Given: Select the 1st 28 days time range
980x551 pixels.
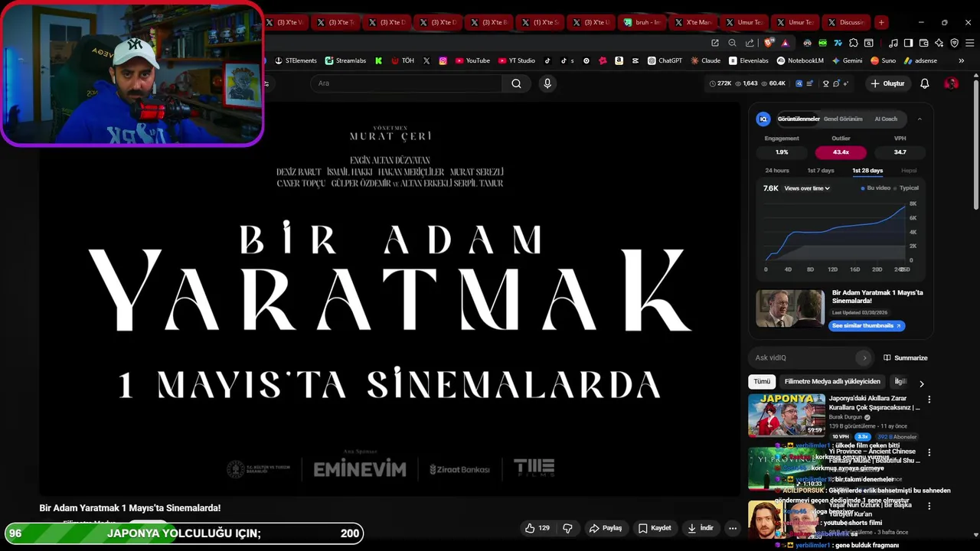Looking at the screenshot, I should tap(867, 171).
